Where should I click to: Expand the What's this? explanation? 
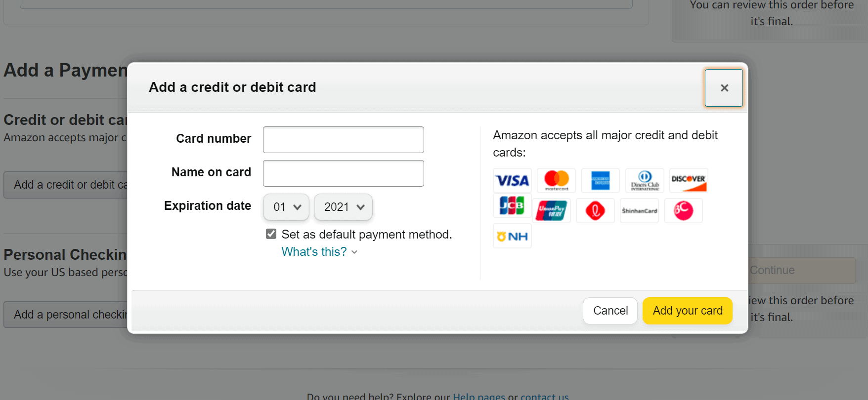(319, 251)
